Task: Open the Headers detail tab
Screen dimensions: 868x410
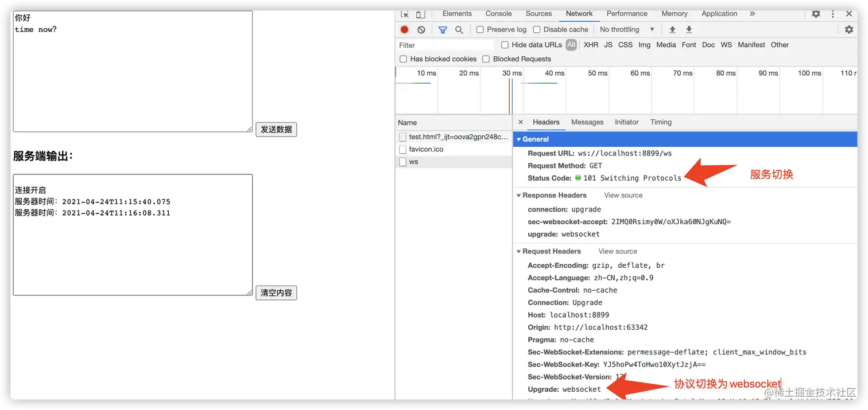Action: coord(546,122)
